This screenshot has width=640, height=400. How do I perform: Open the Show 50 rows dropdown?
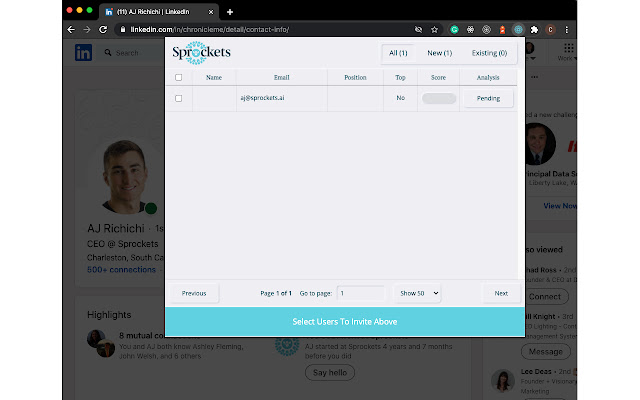tap(418, 293)
